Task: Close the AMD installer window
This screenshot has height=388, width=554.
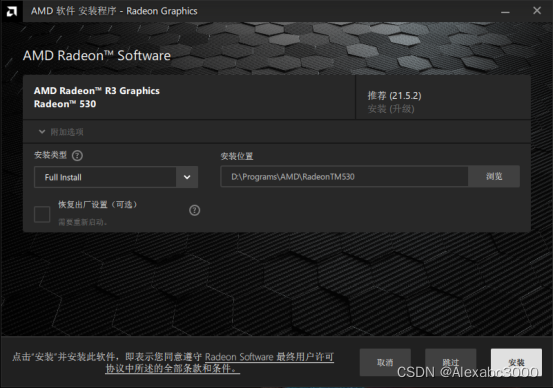Action: (x=537, y=11)
